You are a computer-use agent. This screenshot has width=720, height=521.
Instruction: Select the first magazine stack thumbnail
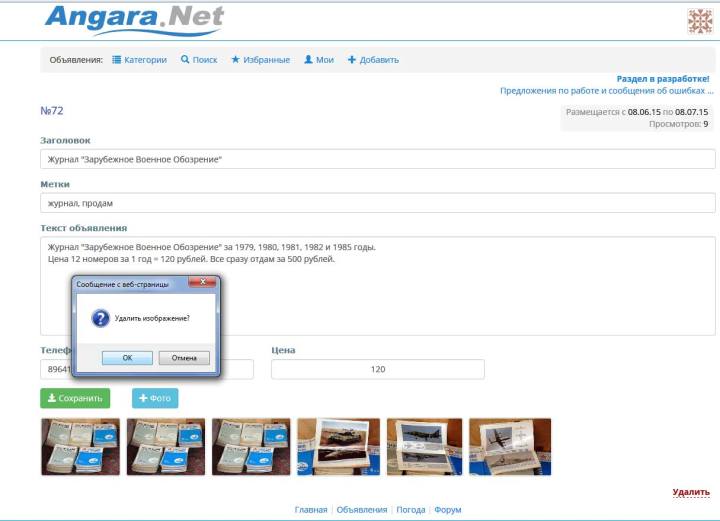[80, 446]
